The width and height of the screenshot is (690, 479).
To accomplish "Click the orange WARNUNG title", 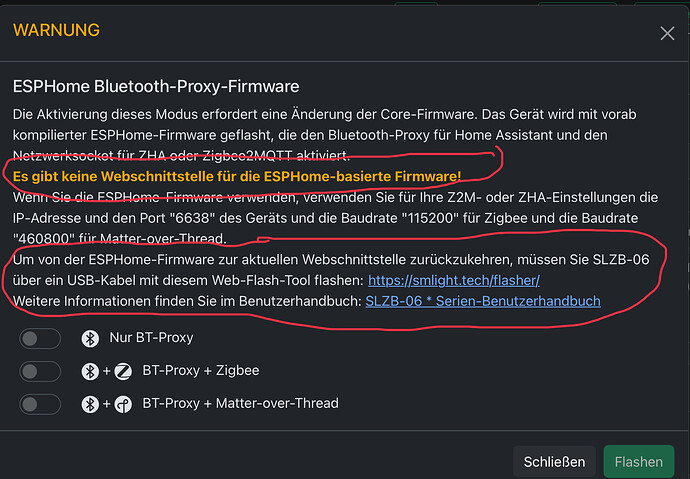I will pos(56,31).
